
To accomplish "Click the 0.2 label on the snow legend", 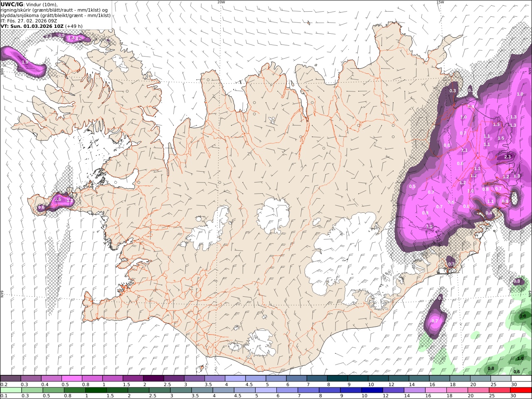I will [x=3, y=384].
